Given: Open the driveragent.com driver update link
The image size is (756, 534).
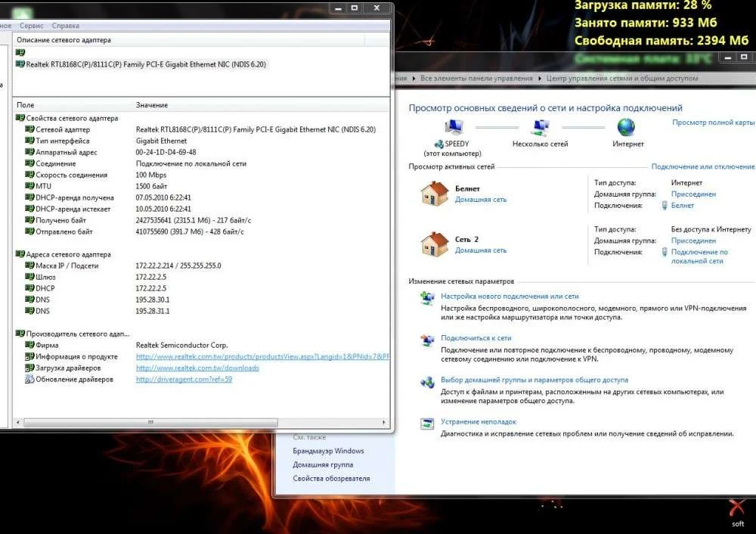Looking at the screenshot, I should (184, 379).
